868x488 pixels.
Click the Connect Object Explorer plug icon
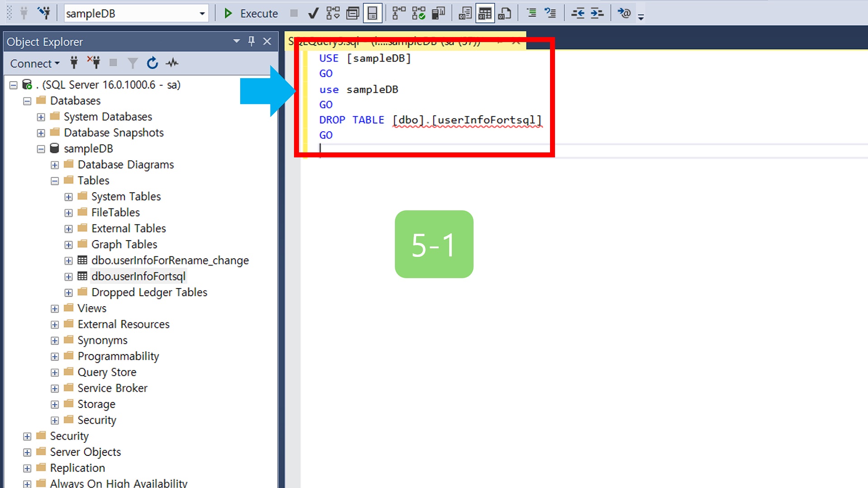(74, 62)
